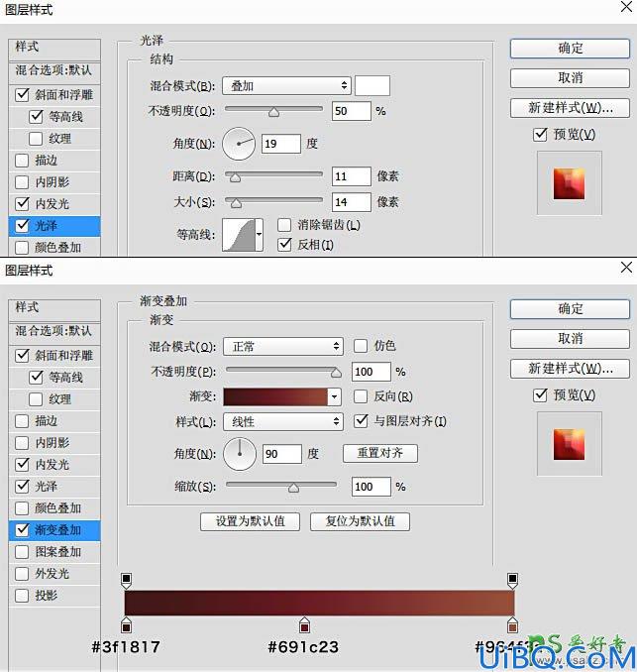Expand the contour picker arrow beside 等高线 thumbnail
Viewport: 637px width, 672px height.
tap(259, 235)
